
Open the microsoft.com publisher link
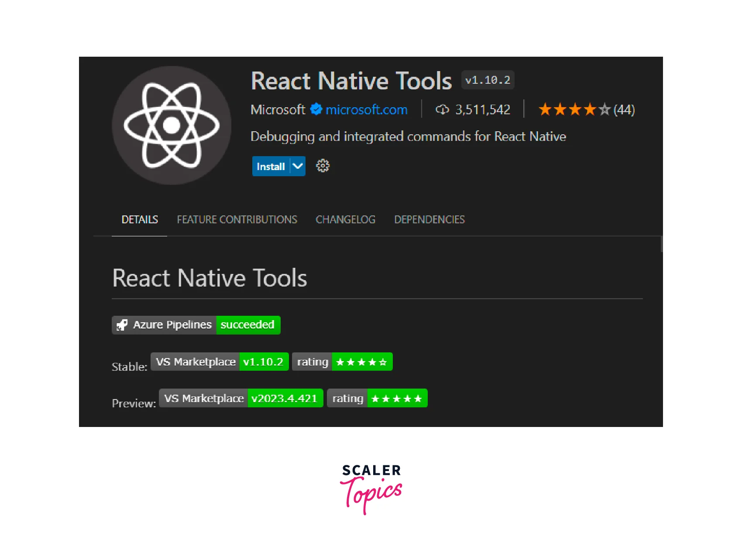367,109
